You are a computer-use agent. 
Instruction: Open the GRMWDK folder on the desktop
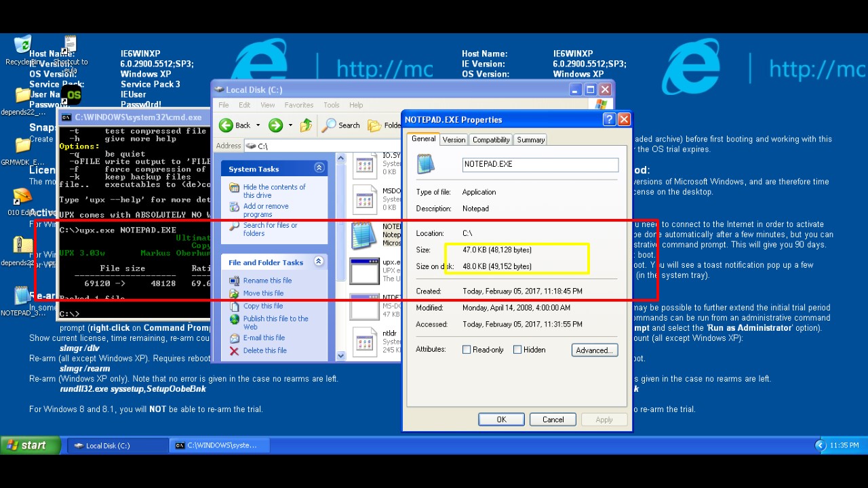click(22, 145)
